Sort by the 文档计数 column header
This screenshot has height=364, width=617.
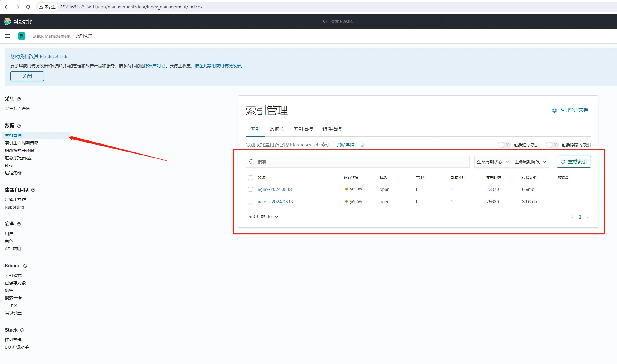tap(494, 178)
